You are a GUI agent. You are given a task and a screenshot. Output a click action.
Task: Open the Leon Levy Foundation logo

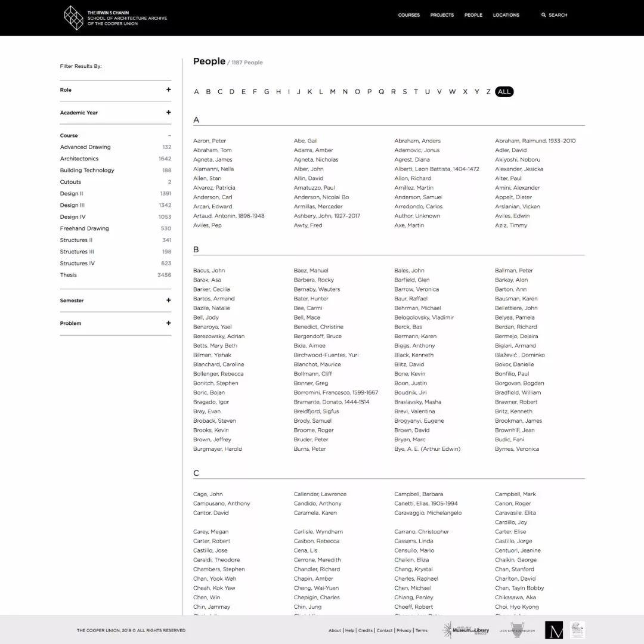tap(517, 630)
